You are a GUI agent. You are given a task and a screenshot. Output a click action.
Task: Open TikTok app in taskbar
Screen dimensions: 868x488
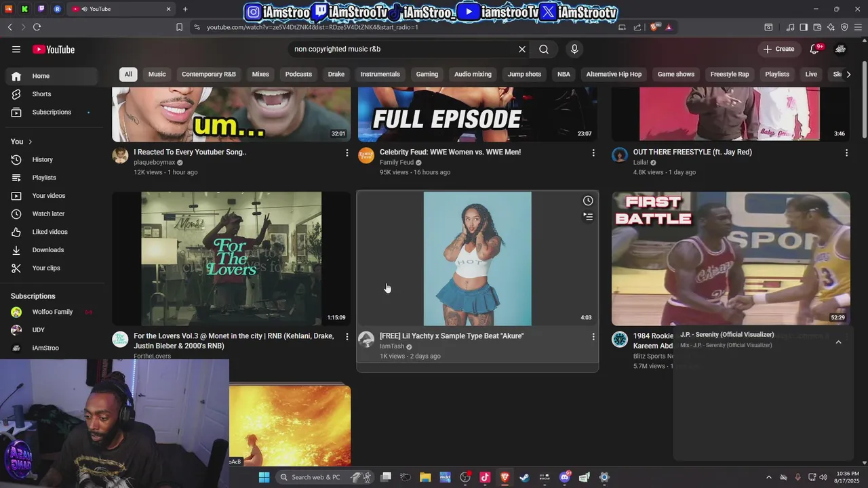(485, 477)
